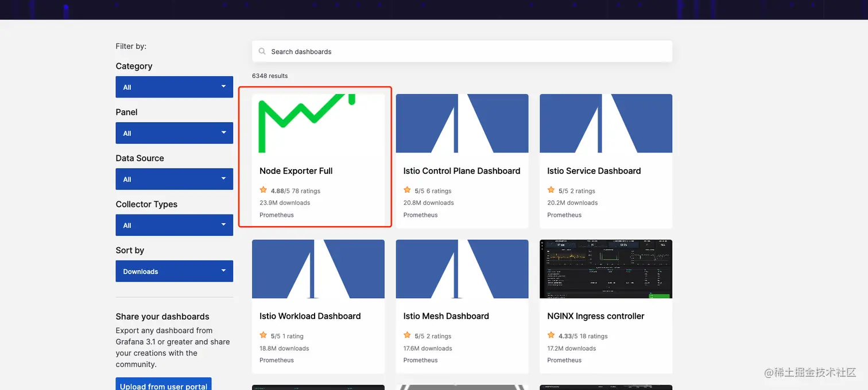This screenshot has width=868, height=390.
Task: Open the Sort by Downloads dropdown
Action: 175,271
